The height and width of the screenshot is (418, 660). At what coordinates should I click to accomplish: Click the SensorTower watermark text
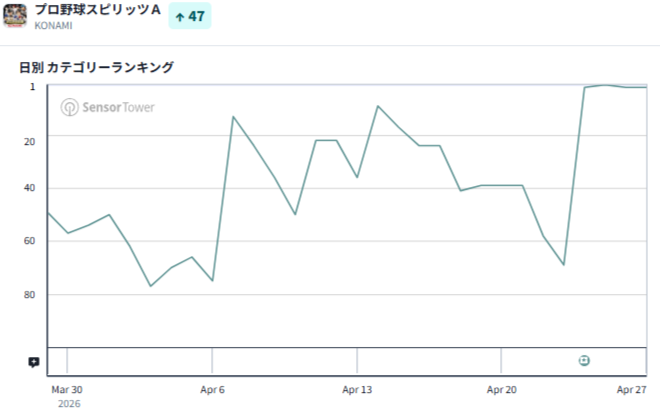click(118, 107)
